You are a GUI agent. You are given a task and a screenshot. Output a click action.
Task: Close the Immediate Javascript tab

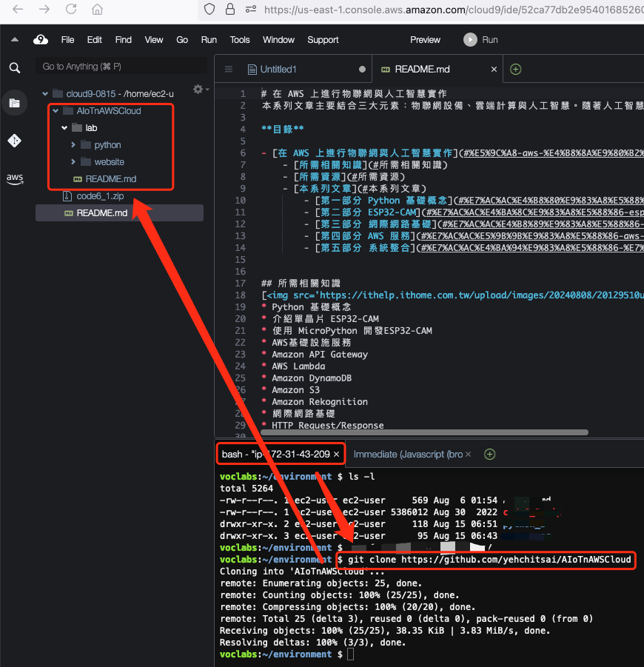tap(469, 455)
